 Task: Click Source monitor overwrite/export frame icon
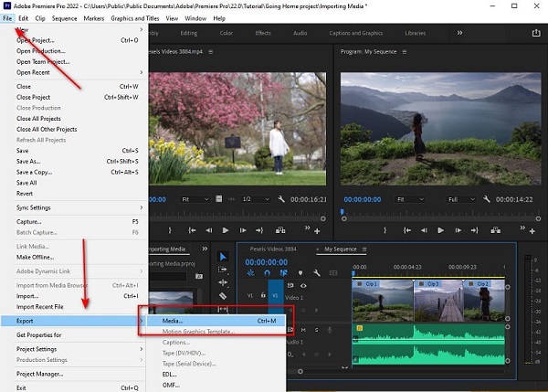(280, 230)
